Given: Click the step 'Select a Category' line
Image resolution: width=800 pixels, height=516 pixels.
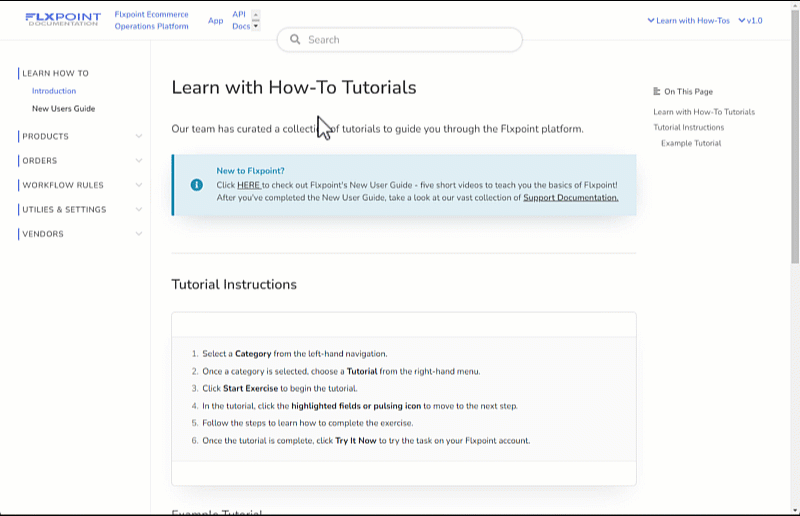Looking at the screenshot, I should [294, 354].
